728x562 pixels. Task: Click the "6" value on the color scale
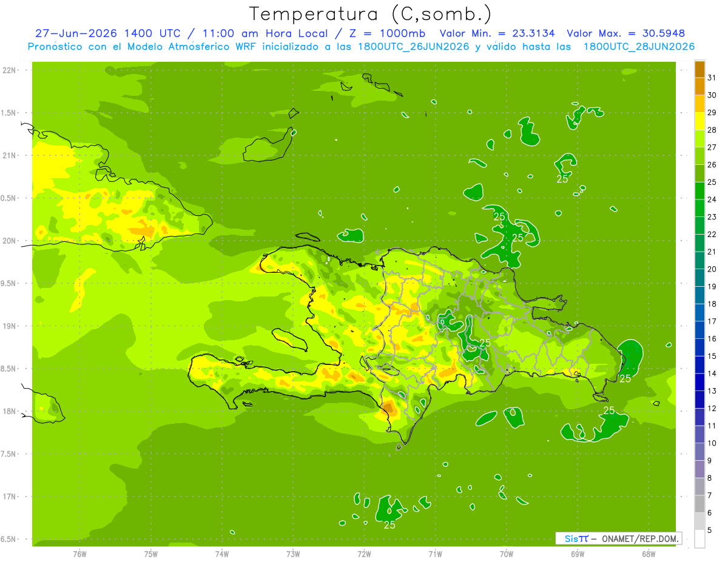(x=710, y=513)
